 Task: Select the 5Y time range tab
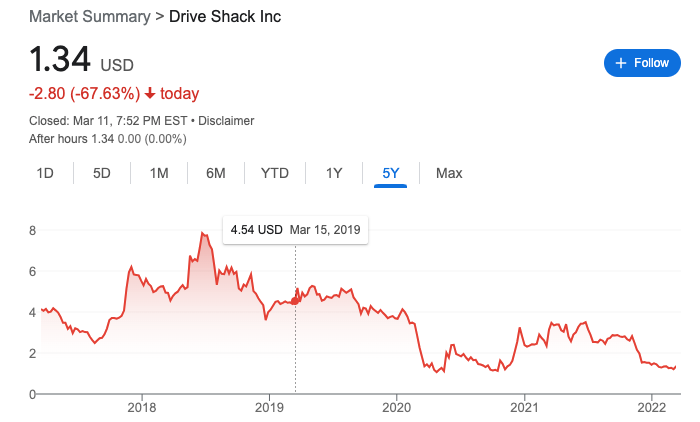tap(391, 173)
